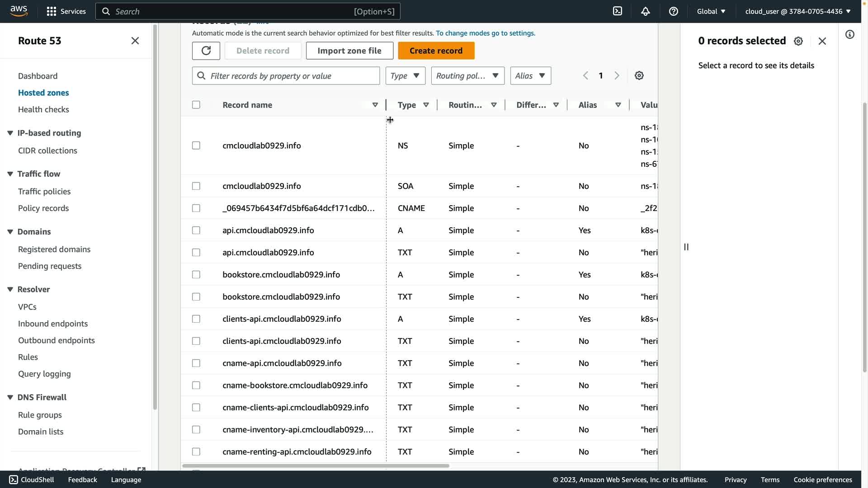The height and width of the screenshot is (488, 868).
Task: Click the horizontal scrollbar under the records table
Action: click(316, 465)
